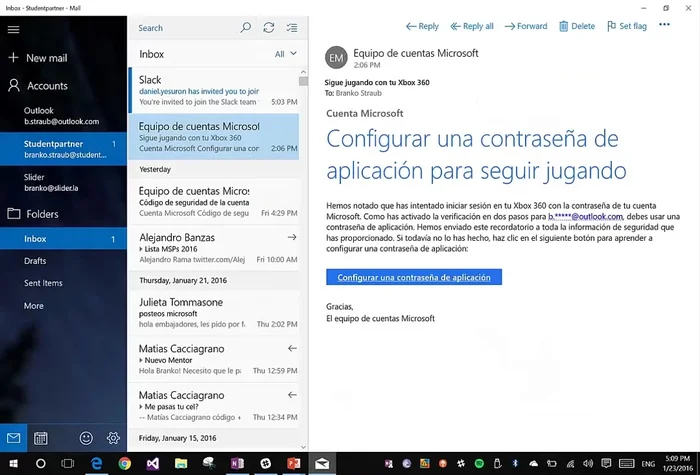
Task: Open Visual Studio from taskbar
Action: (x=153, y=463)
